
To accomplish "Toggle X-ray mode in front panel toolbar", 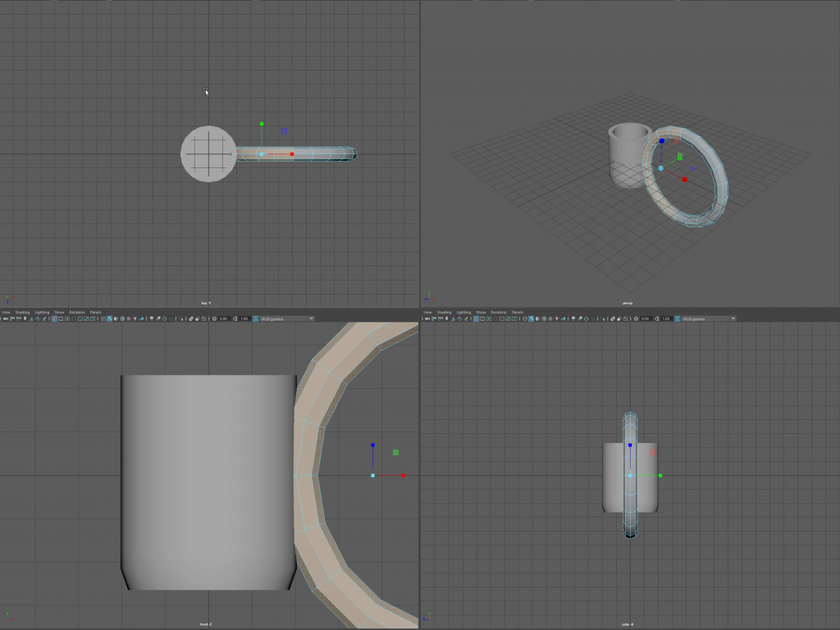I will tap(190, 318).
